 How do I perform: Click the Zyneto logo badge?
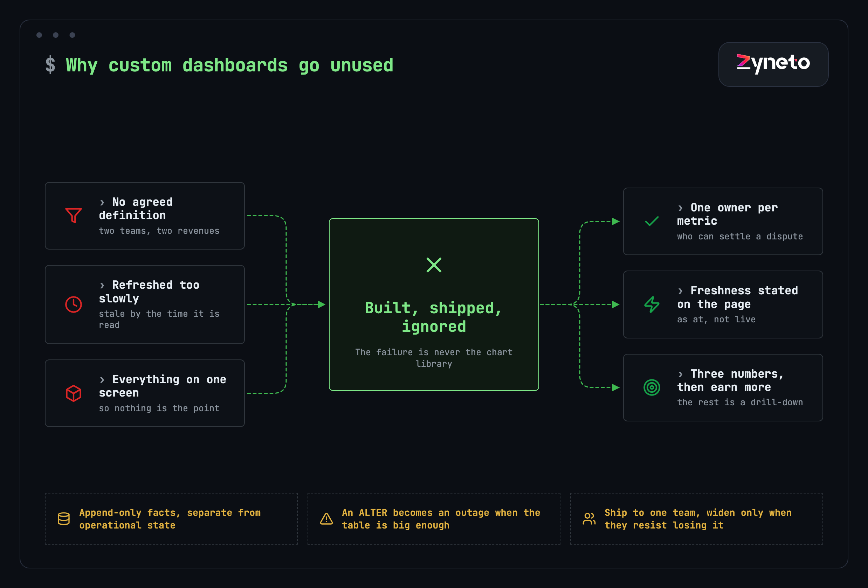[773, 64]
